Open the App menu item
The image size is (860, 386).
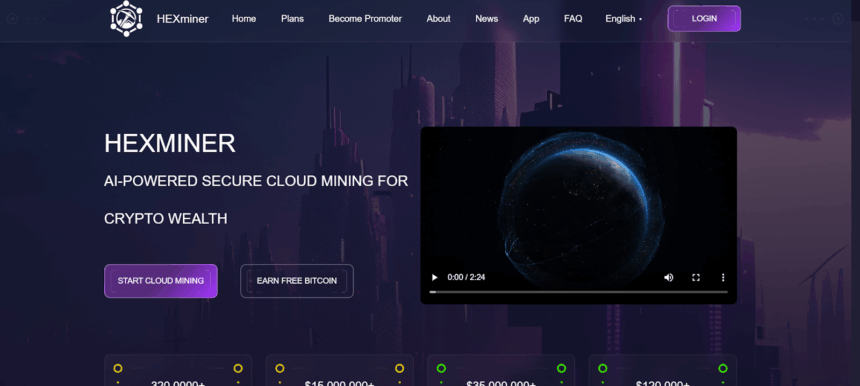point(531,19)
